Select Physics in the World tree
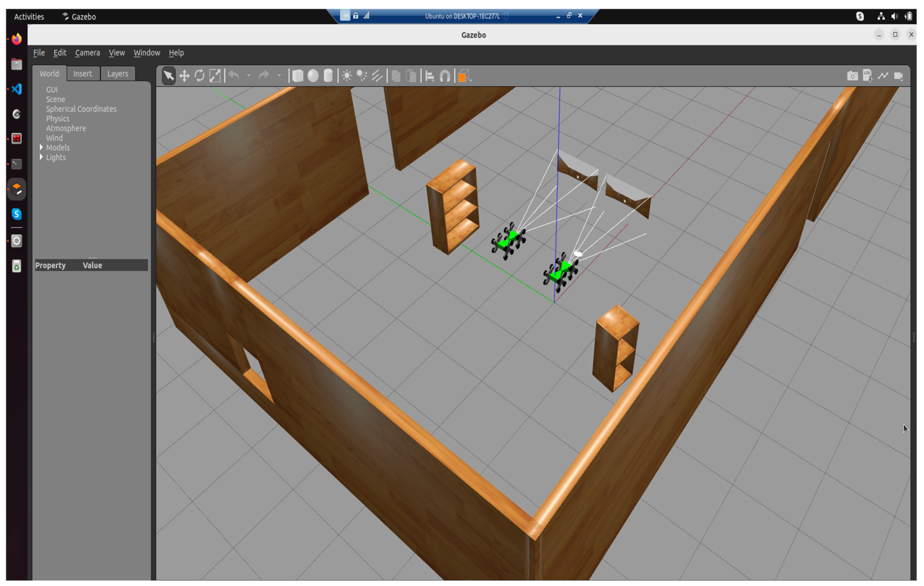The width and height of the screenshot is (924, 586). 58,119
